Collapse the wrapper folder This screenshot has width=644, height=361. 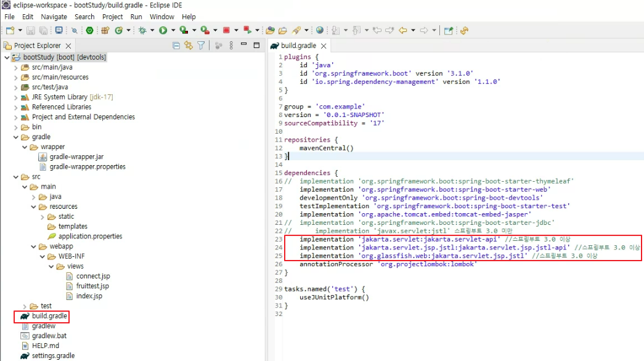[x=25, y=147]
